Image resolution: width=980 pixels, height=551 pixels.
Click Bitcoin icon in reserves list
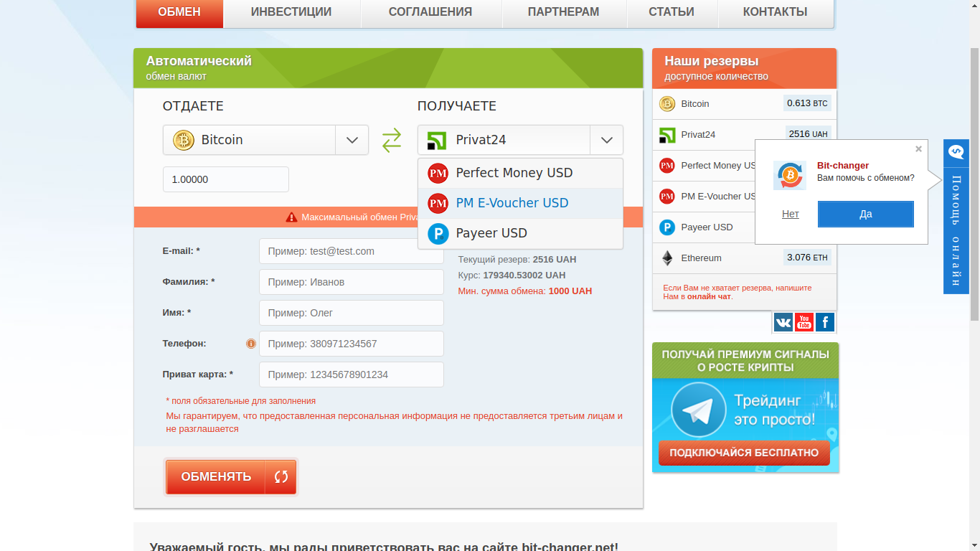coord(667,104)
